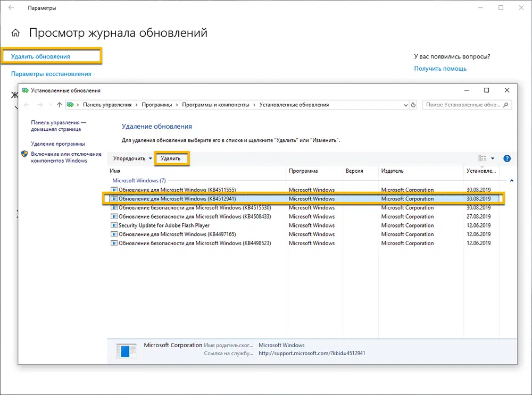Click the back arrow in the Settings window

coord(11,7)
